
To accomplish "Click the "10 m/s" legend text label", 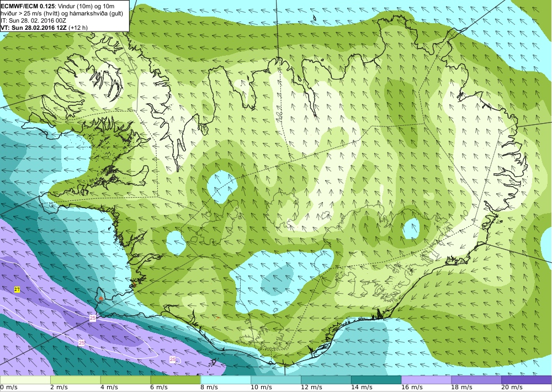I will coord(261,388).
